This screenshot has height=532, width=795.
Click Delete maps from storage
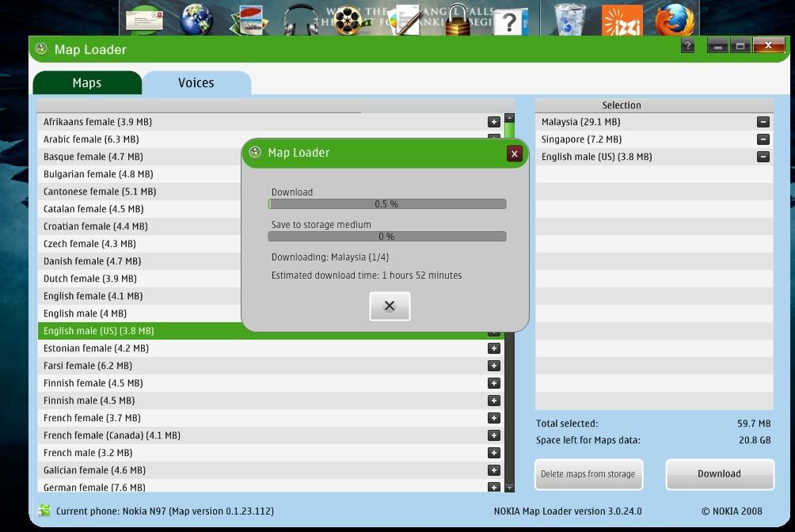tap(588, 474)
